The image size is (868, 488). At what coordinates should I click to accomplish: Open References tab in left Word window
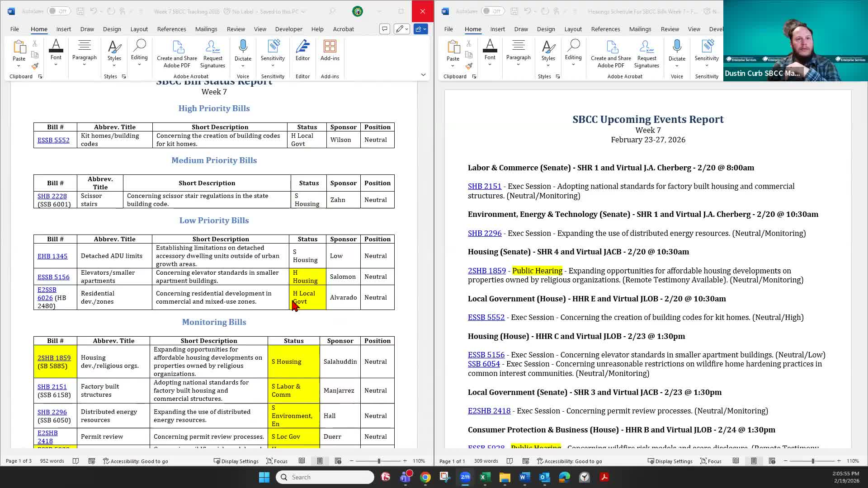pos(171,29)
